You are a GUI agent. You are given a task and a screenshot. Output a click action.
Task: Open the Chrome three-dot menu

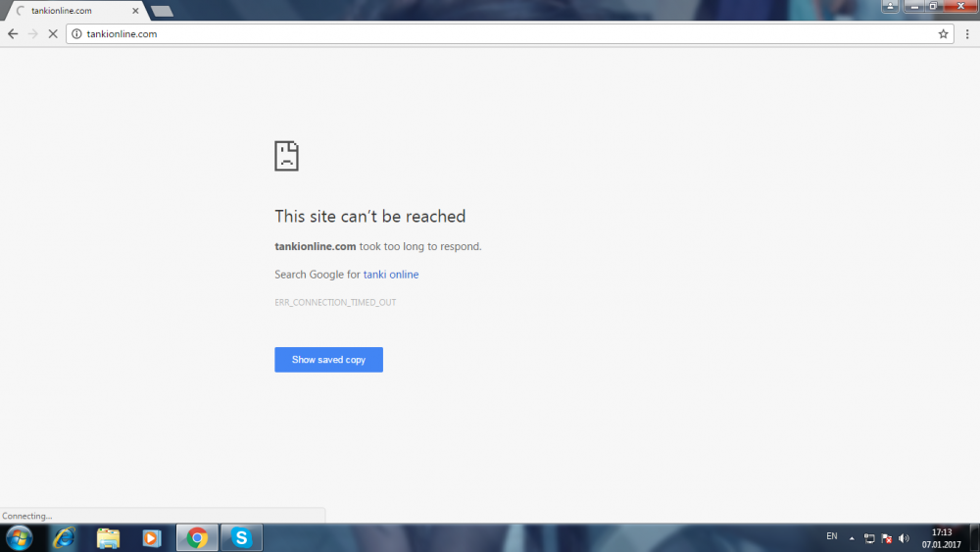(967, 34)
